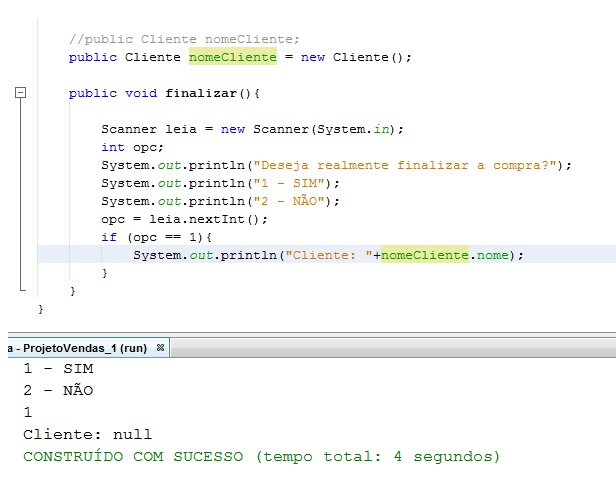Click 'new Cliente();' in the field declaration
The image size is (616, 480).
(x=356, y=57)
